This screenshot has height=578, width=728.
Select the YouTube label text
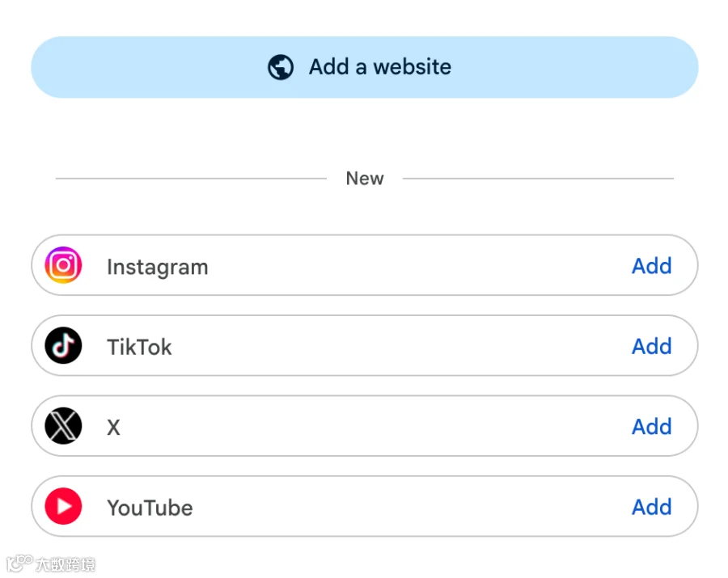(150, 508)
